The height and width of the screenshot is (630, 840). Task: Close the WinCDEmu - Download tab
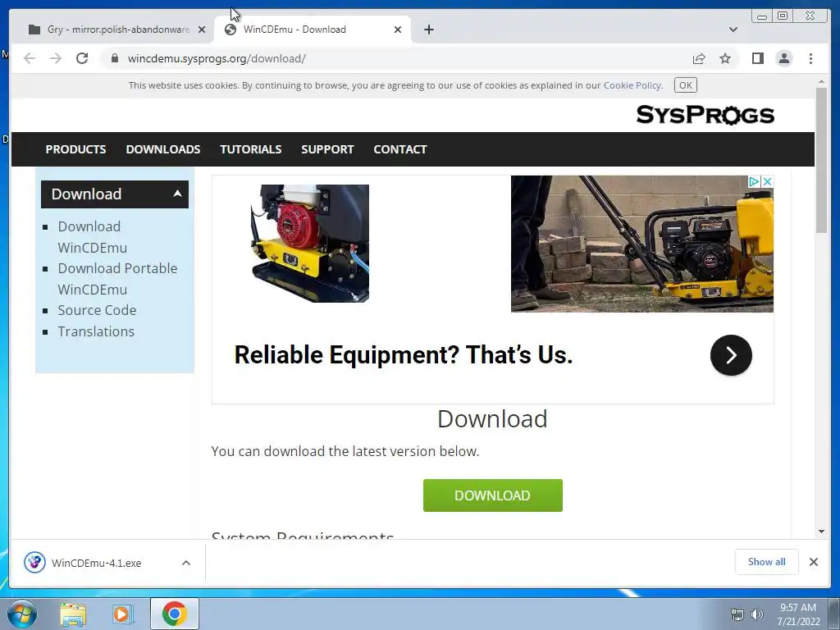(x=398, y=30)
